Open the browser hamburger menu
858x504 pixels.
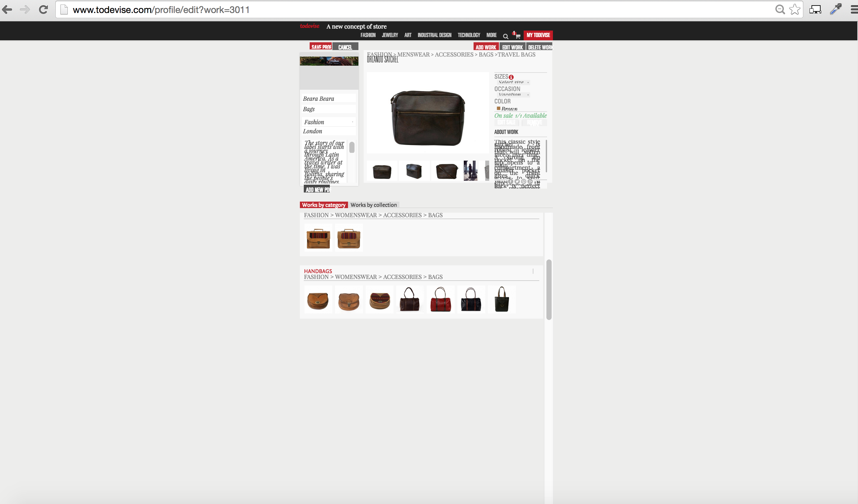854,9
